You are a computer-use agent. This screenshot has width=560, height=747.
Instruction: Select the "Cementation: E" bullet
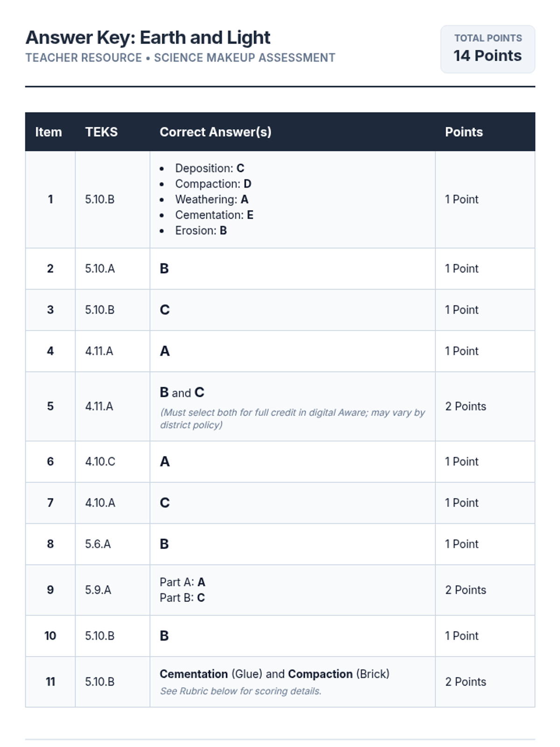(214, 215)
